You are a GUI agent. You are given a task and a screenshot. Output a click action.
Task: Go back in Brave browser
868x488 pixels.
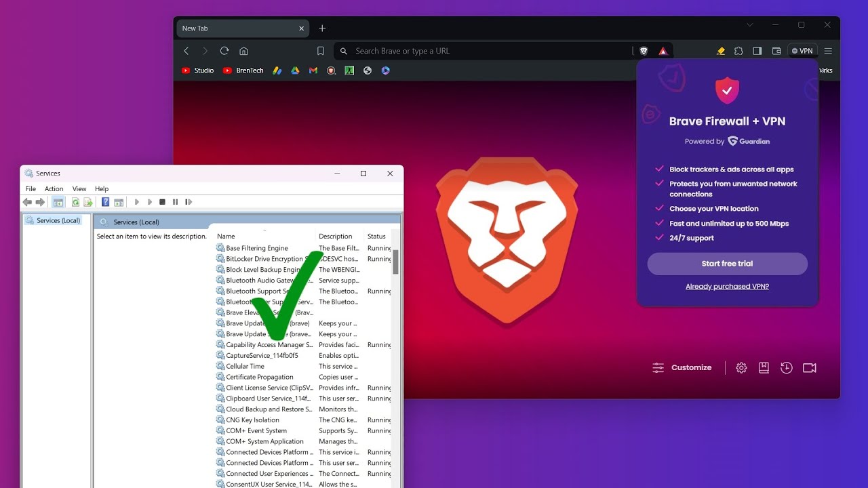click(186, 51)
